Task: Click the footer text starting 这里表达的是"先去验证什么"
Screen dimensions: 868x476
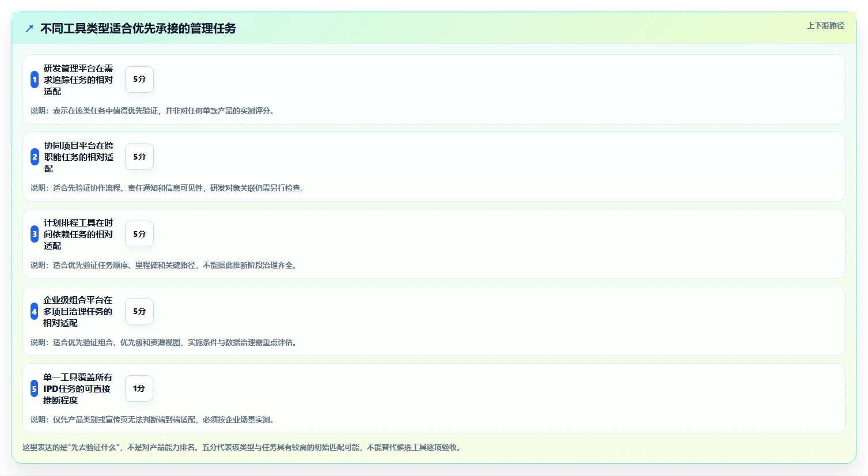Action: [243, 447]
